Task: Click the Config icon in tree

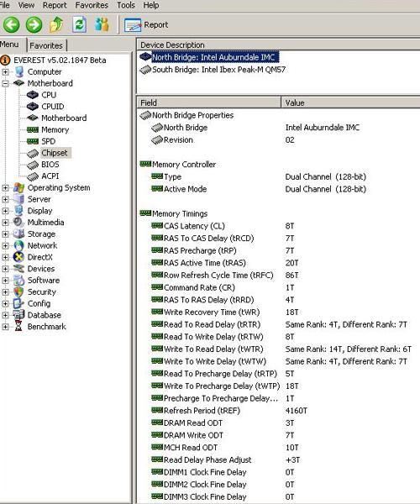Action: 18,303
